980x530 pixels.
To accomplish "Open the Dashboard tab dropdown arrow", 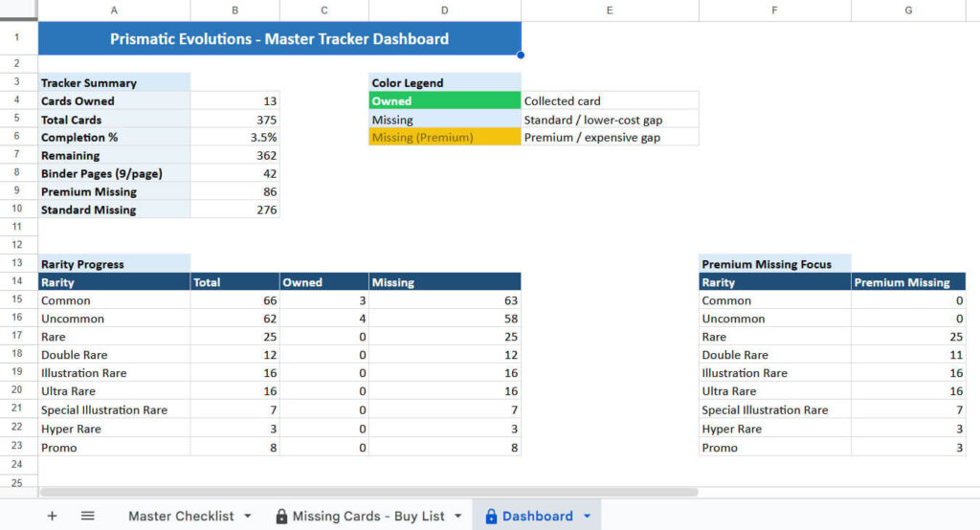I will (587, 516).
